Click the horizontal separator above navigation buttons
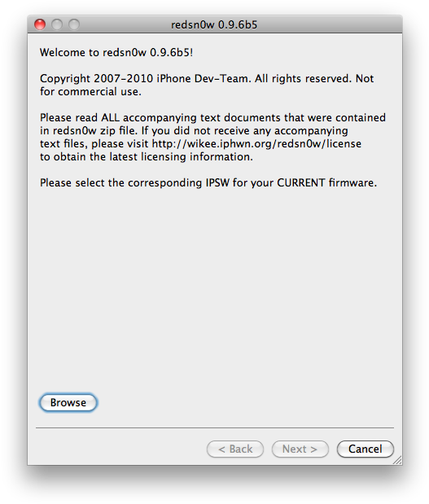The height and width of the screenshot is (504, 429). pyautogui.click(x=215, y=427)
